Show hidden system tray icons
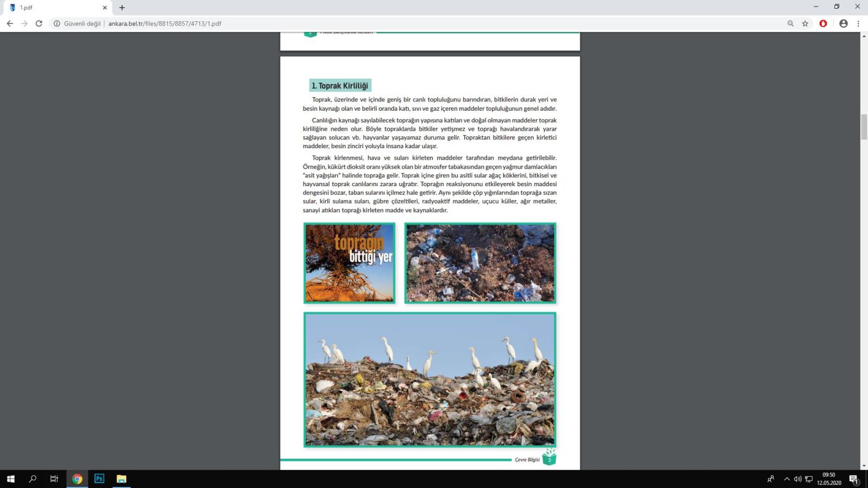The width and height of the screenshot is (868, 488). (x=787, y=479)
